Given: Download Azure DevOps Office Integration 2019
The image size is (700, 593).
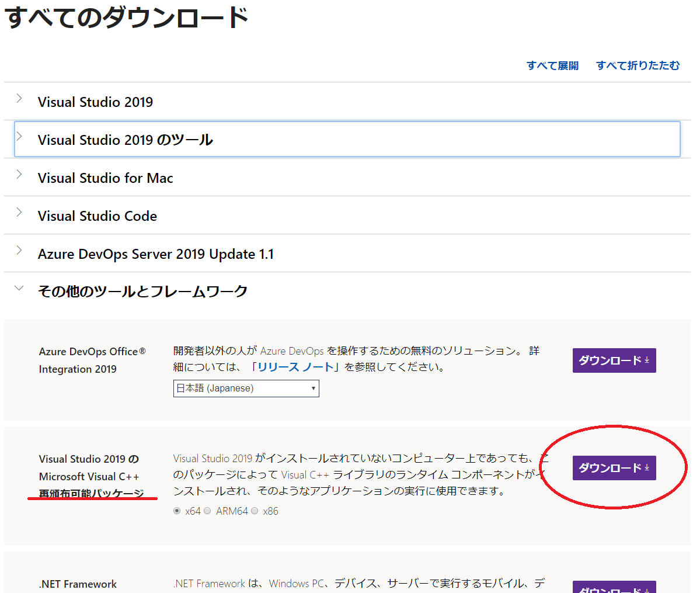Looking at the screenshot, I should (x=614, y=360).
